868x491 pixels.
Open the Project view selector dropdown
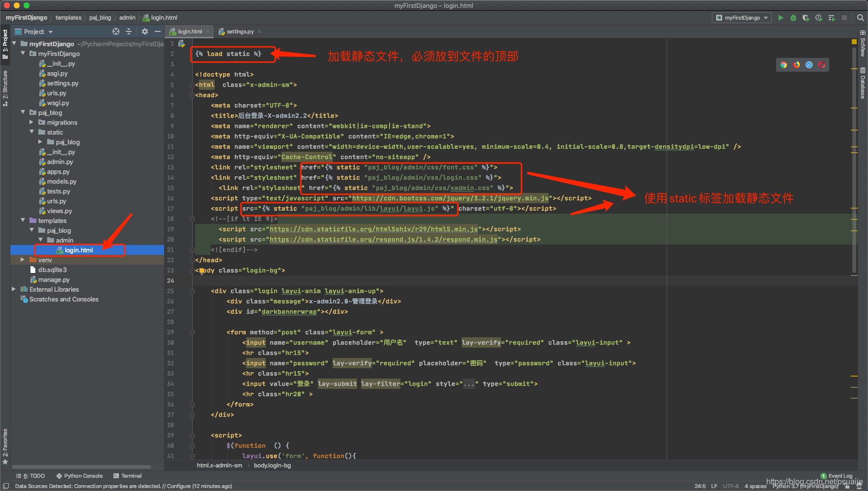(34, 31)
